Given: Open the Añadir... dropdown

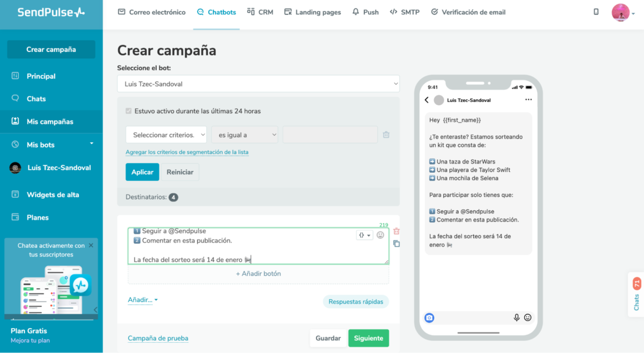Looking at the screenshot, I should point(143,300).
